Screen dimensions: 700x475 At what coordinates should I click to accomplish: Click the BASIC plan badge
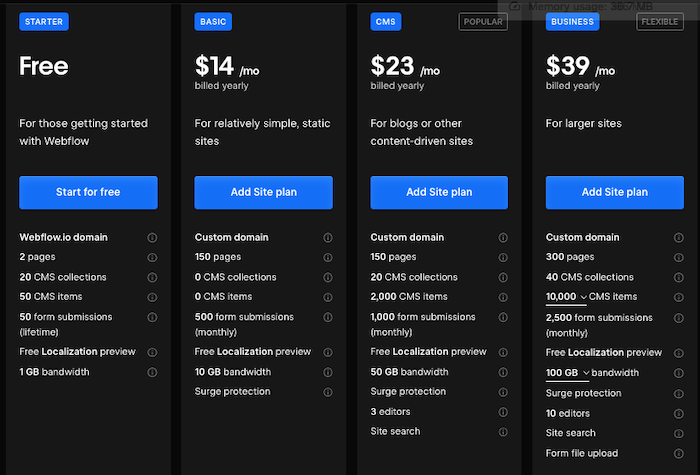(213, 21)
